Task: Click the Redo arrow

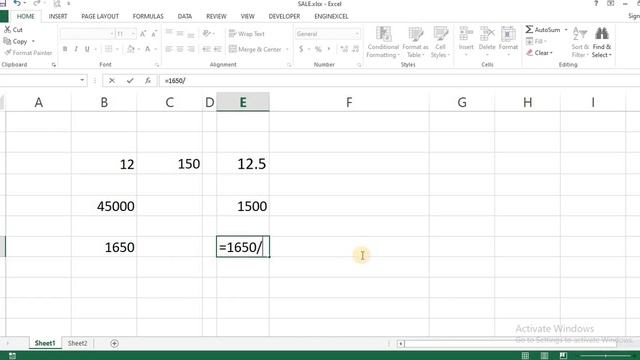Action: tap(37, 3)
